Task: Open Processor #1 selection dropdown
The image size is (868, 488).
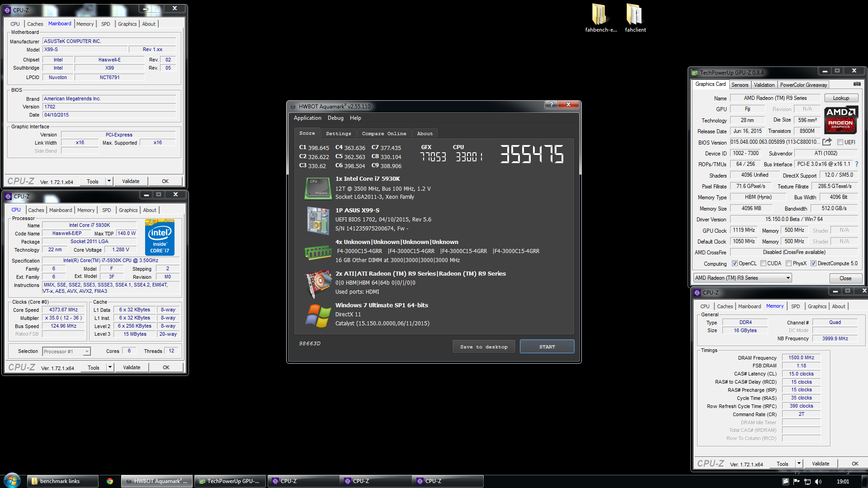Action: 66,351
